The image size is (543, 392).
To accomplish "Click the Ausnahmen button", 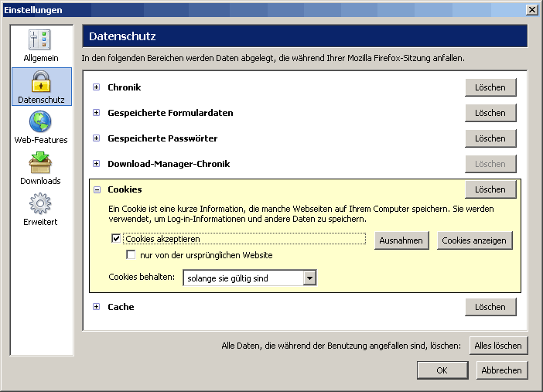I will click(x=401, y=240).
